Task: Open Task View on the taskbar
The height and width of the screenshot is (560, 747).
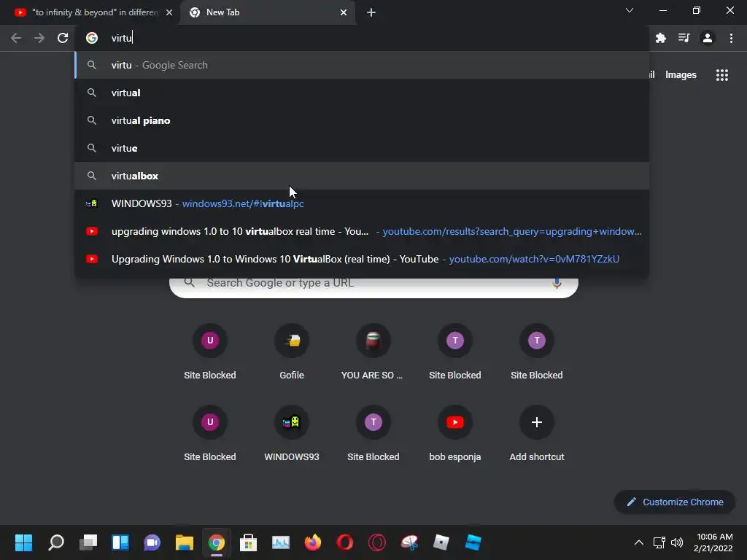Action: click(x=88, y=542)
